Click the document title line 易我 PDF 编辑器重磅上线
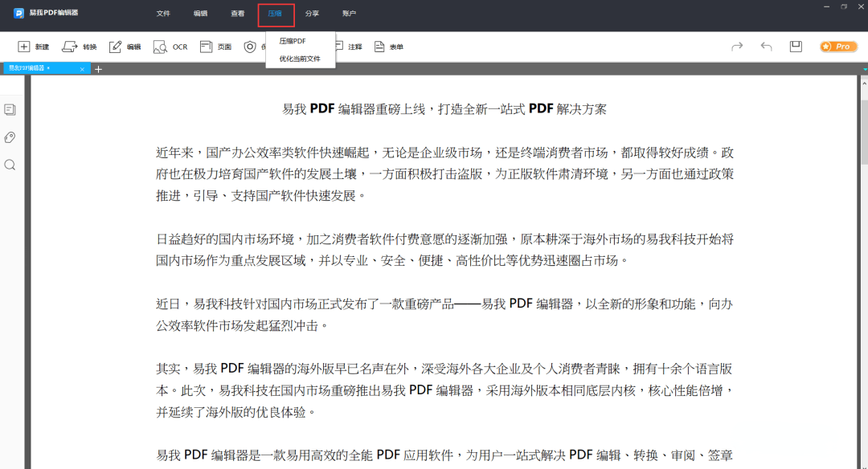 click(x=444, y=109)
